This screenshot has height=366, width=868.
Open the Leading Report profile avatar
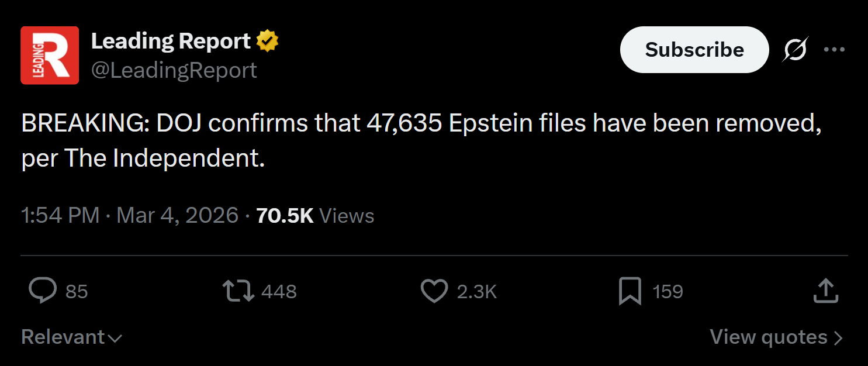coord(50,56)
